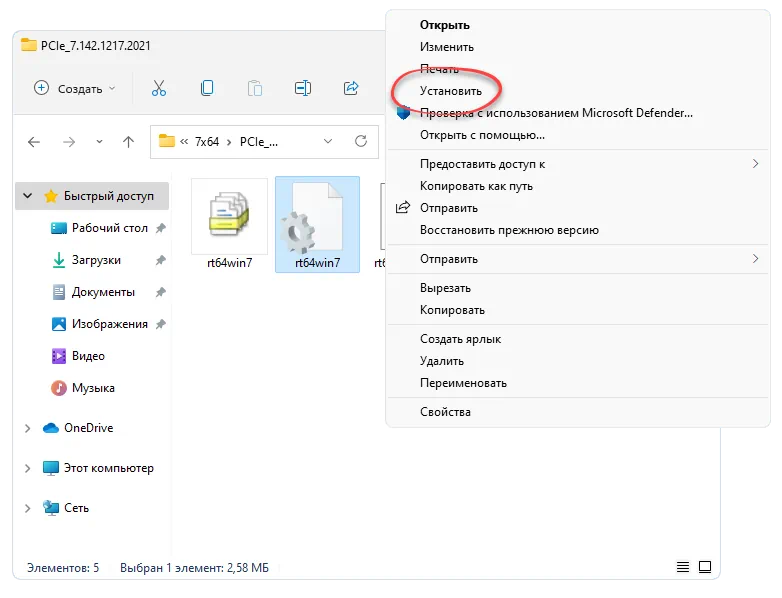Screen dimensions: 782x598
Task: Expand the Сеть tree node
Action: [28, 508]
